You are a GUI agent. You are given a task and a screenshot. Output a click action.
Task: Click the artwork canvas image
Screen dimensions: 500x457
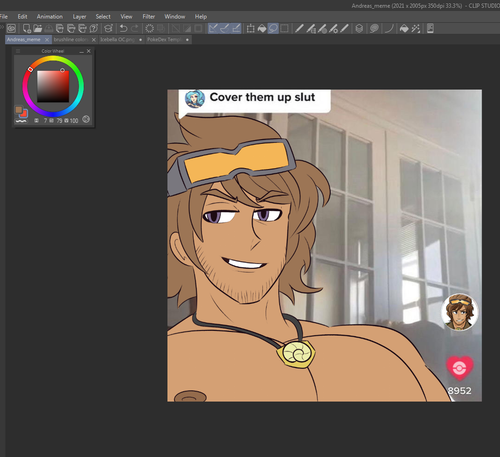[x=324, y=245]
